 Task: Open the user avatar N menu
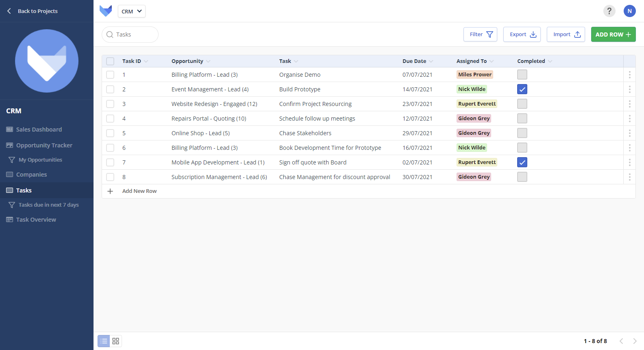pos(629,11)
